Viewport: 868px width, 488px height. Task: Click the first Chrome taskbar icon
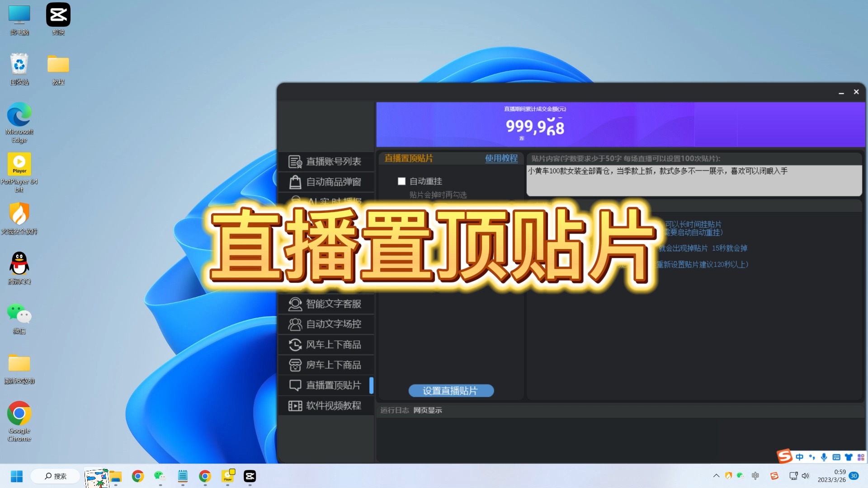pyautogui.click(x=138, y=476)
